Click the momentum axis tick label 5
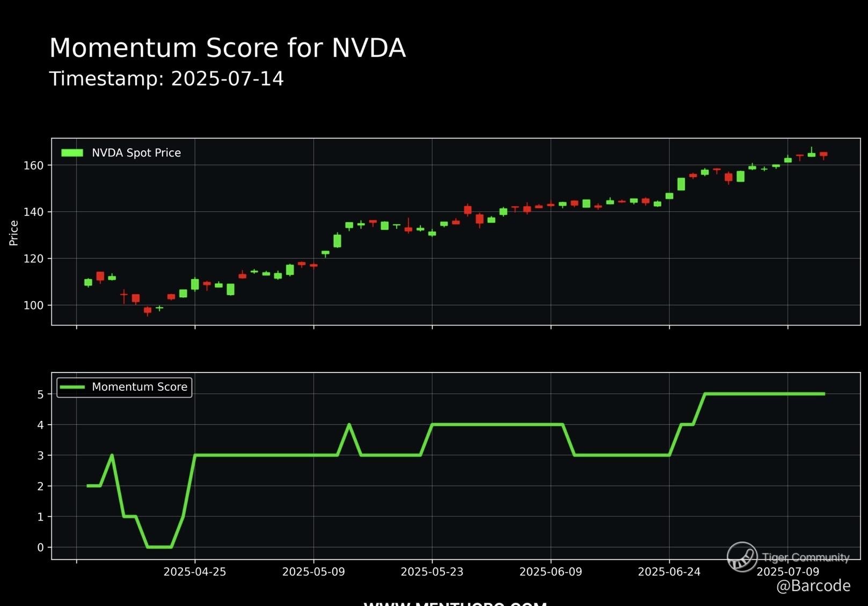The width and height of the screenshot is (868, 606). click(x=41, y=395)
